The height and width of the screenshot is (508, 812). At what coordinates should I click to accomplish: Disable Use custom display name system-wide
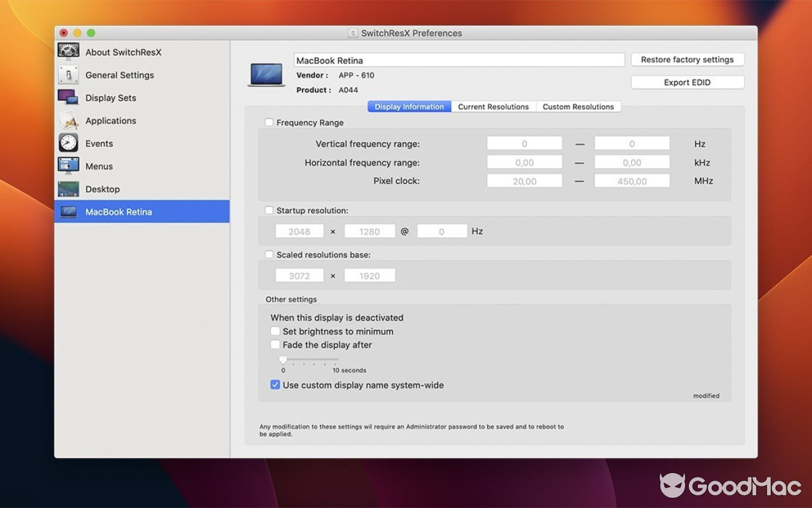275,385
